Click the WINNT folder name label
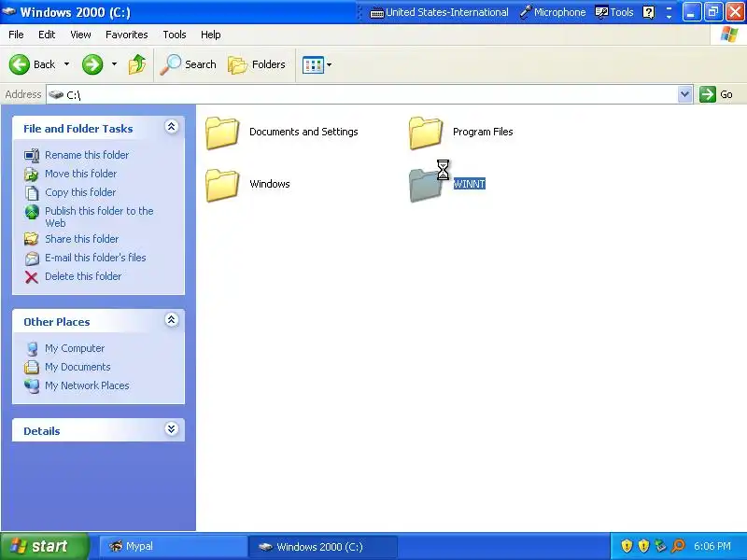 470,184
